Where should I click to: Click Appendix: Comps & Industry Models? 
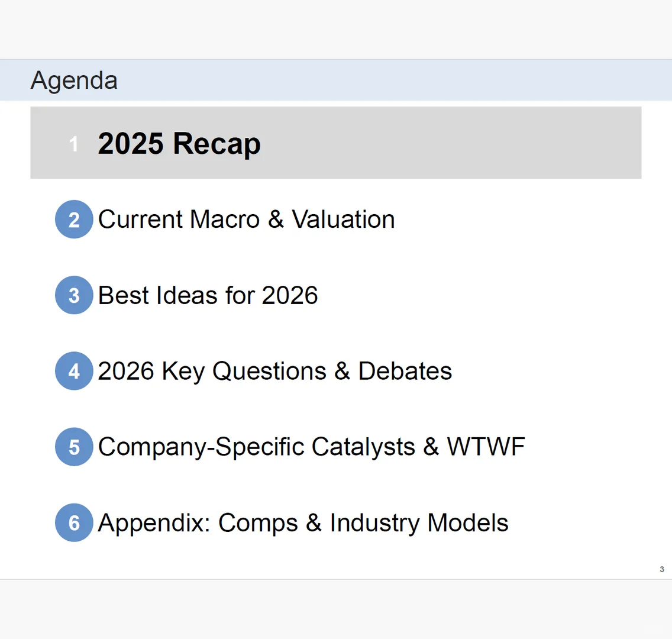303,523
